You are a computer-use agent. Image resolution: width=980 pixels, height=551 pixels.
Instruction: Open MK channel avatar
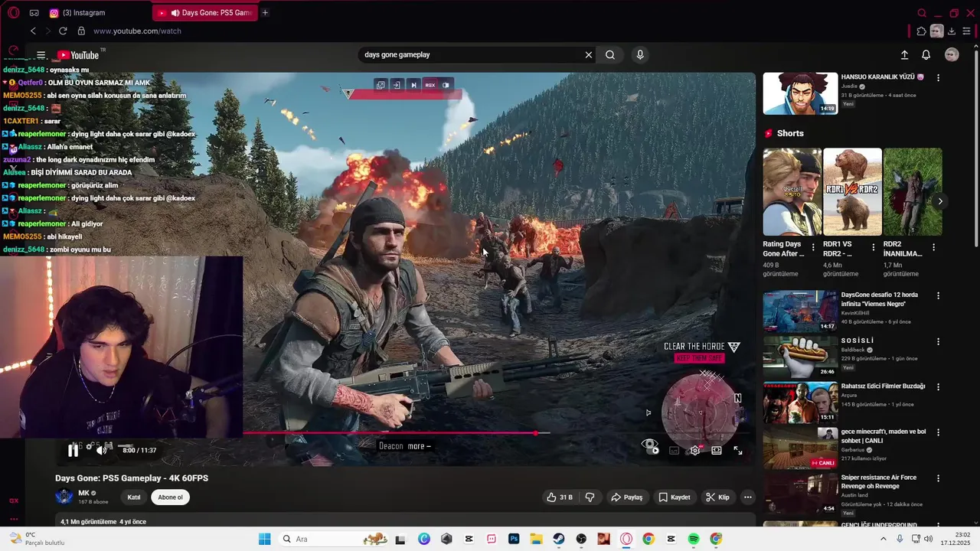click(64, 497)
